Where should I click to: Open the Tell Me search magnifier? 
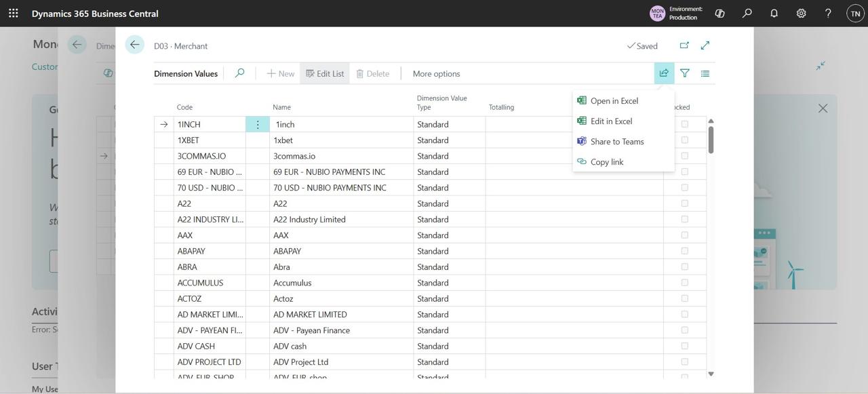click(x=747, y=13)
